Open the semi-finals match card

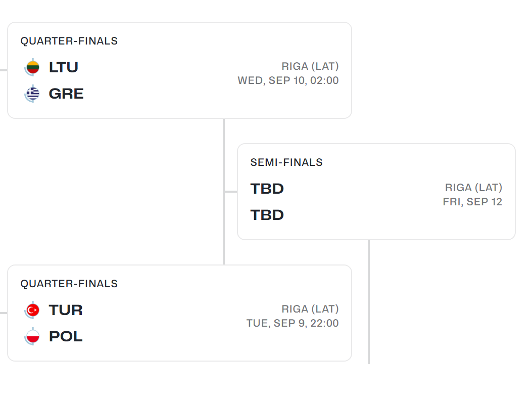point(376,192)
